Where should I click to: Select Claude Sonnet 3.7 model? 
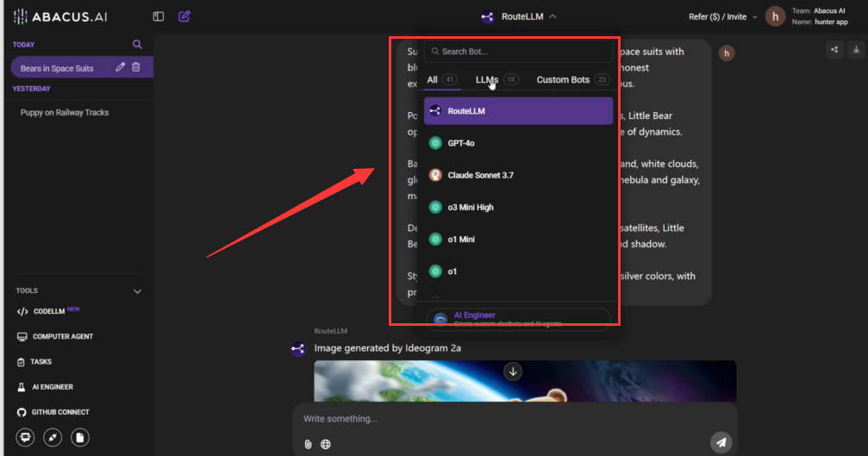tap(518, 175)
